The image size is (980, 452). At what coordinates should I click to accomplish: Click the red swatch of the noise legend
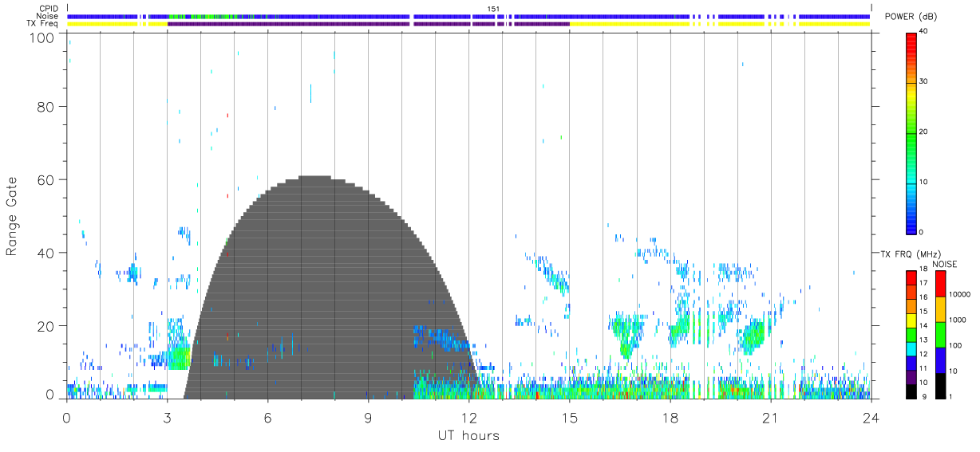click(940, 284)
